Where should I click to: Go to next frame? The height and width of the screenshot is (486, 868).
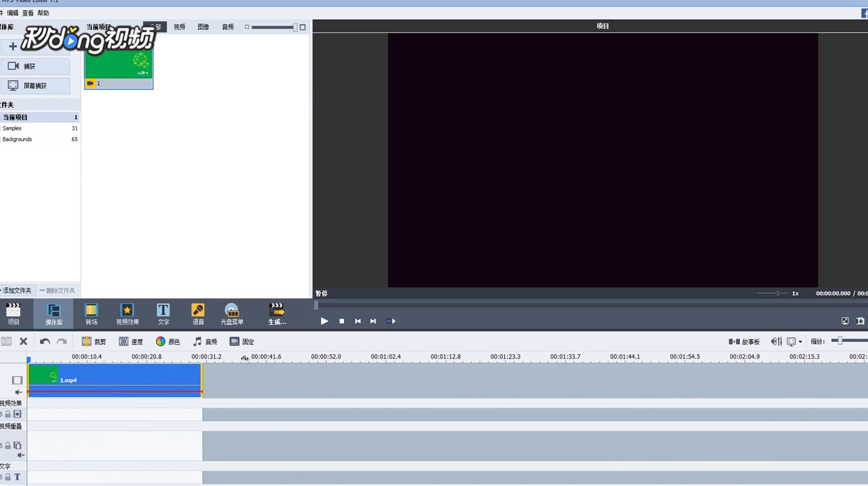pos(373,321)
